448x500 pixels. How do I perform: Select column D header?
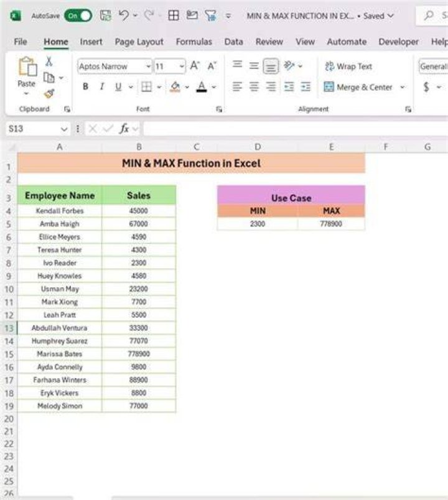(258, 147)
